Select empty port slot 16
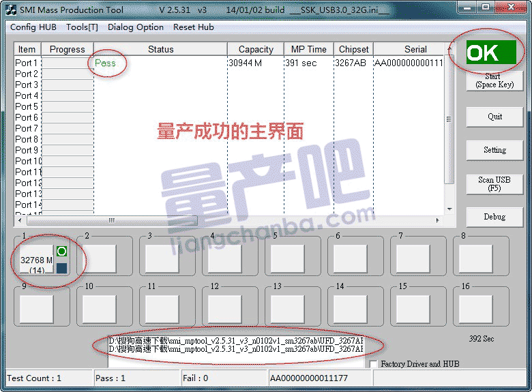Screen dimensions: 532x392 [476, 310]
